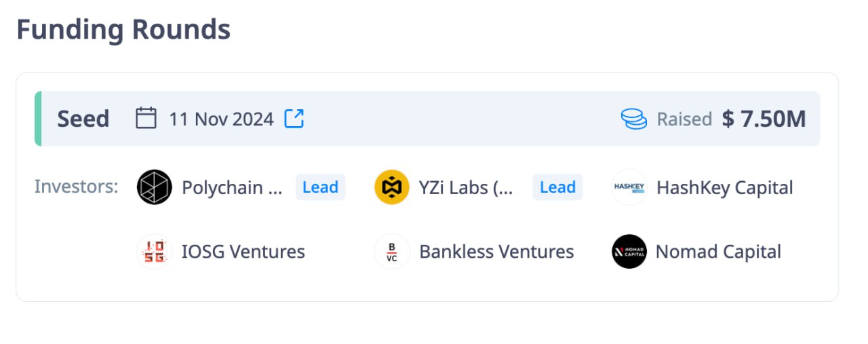The width and height of the screenshot is (868, 344).
Task: Click the Bankless Ventures BVC logo
Action: [x=392, y=252]
